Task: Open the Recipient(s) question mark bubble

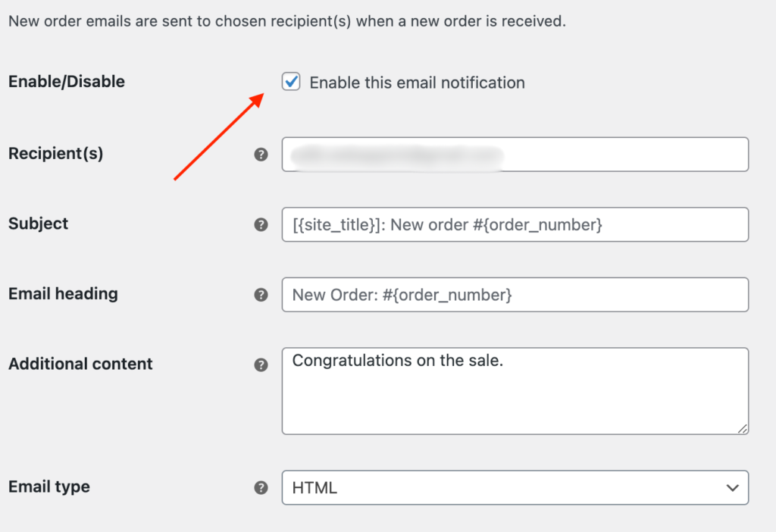Action: click(x=261, y=154)
